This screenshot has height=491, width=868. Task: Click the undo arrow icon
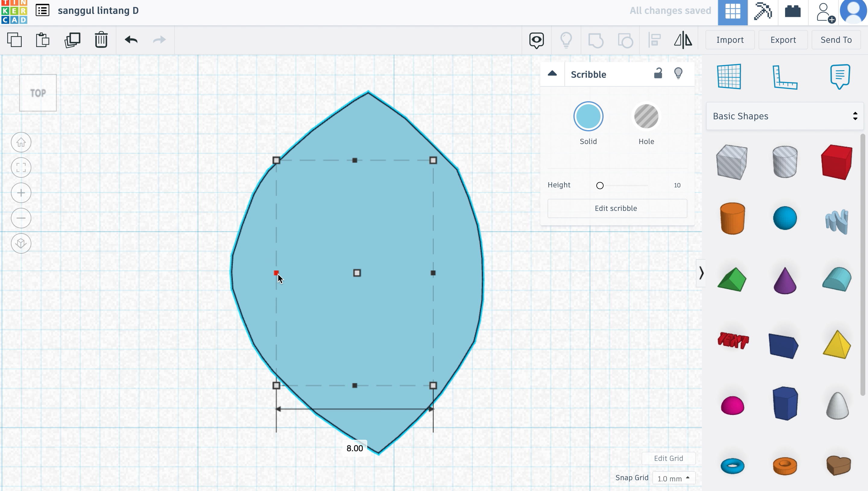click(131, 39)
